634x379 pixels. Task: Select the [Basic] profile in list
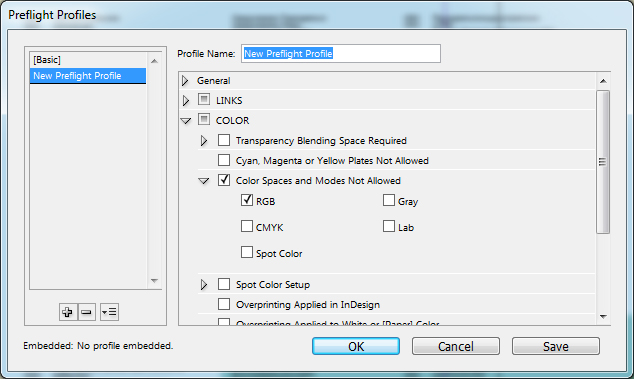coord(88,60)
